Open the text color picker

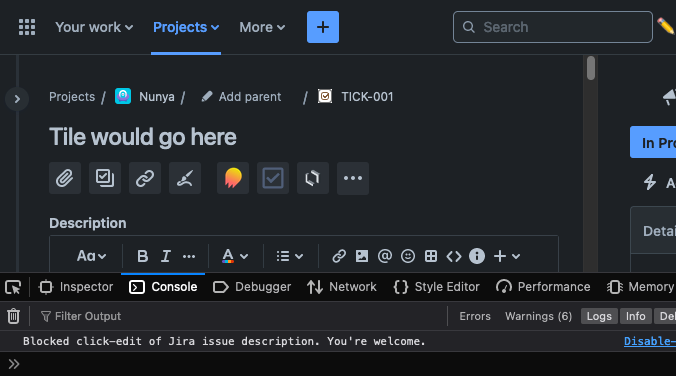click(x=235, y=256)
